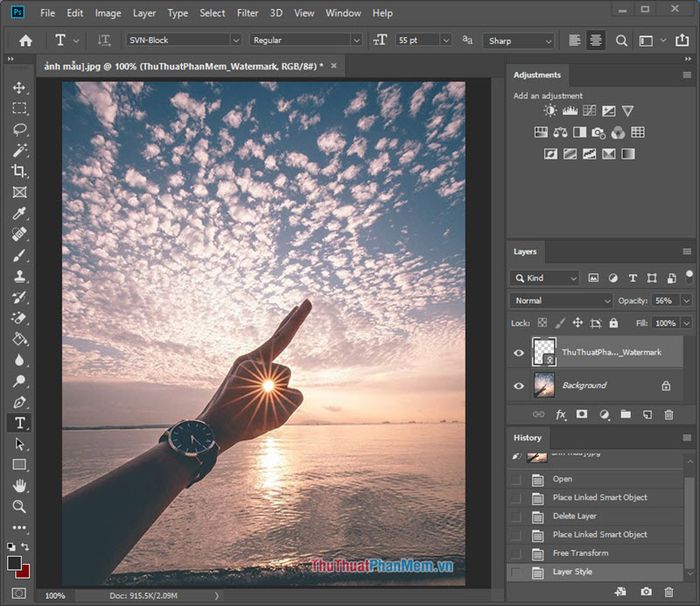Toggle lock position of layer
The image size is (700, 606).
click(x=578, y=322)
